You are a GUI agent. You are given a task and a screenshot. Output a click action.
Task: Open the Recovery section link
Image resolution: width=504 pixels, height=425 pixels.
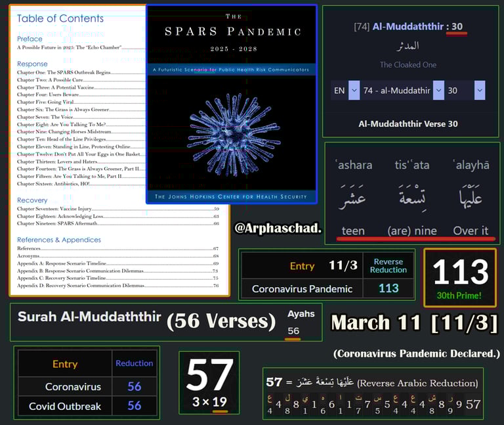pyautogui.click(x=32, y=200)
